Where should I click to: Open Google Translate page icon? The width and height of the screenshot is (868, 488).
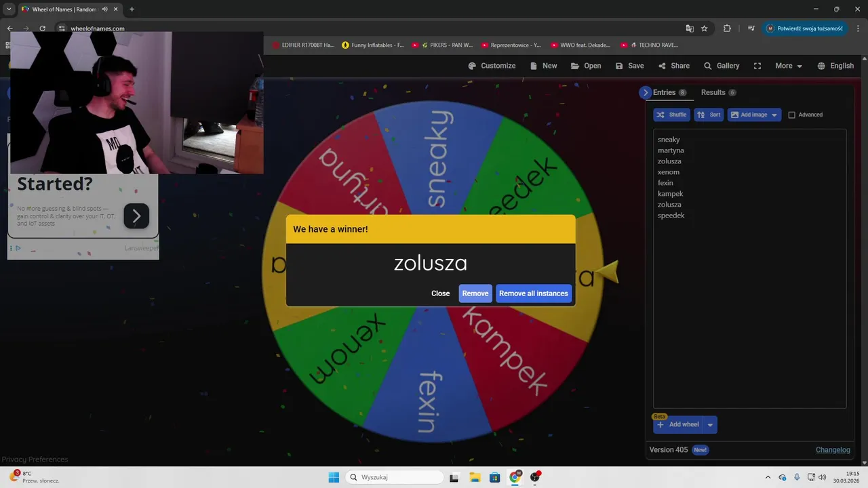click(x=690, y=28)
